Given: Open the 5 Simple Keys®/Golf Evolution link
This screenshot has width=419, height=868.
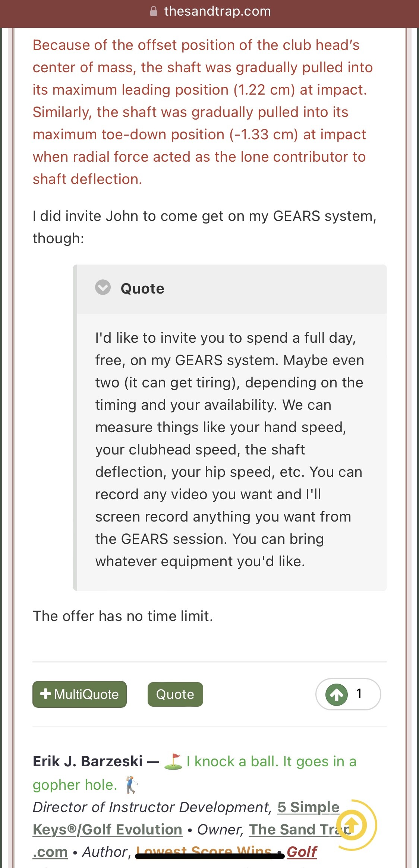Looking at the screenshot, I should pyautogui.click(x=186, y=818).
